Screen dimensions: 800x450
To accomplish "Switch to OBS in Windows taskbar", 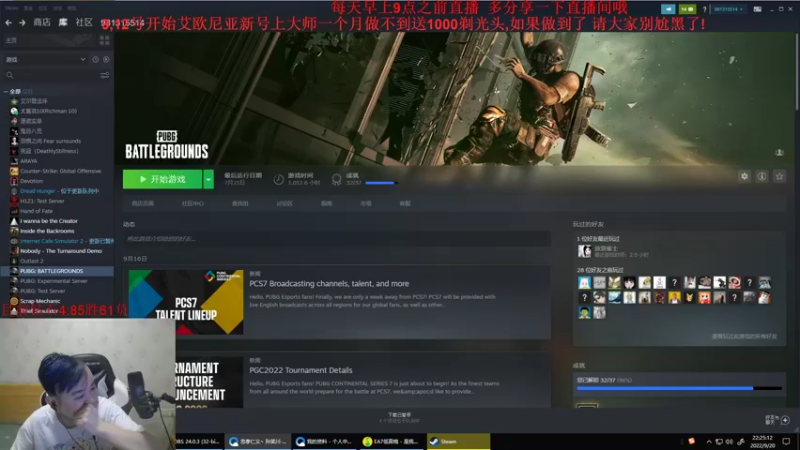I will coord(198,442).
